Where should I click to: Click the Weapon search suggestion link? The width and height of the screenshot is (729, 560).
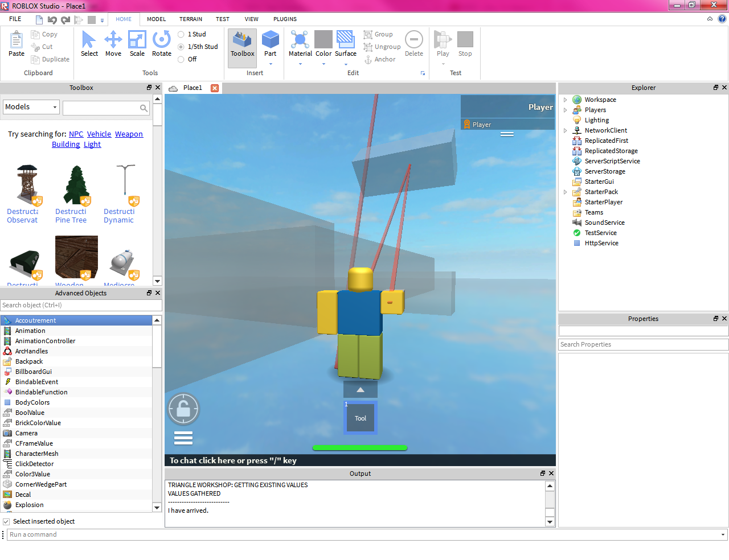click(129, 134)
